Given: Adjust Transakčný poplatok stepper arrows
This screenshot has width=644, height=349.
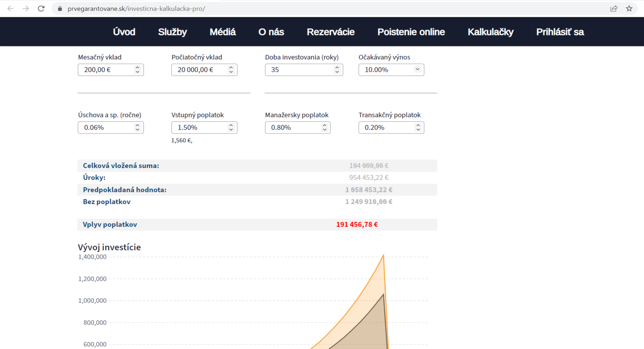Looking at the screenshot, I should pyautogui.click(x=418, y=128).
